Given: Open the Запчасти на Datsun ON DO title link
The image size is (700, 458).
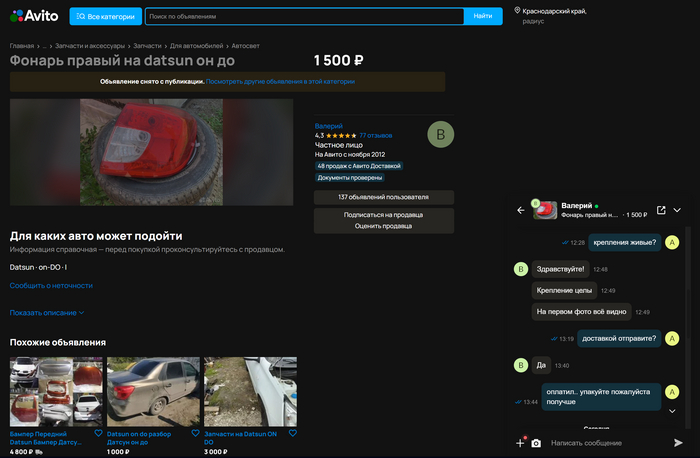Looking at the screenshot, I should 240,438.
